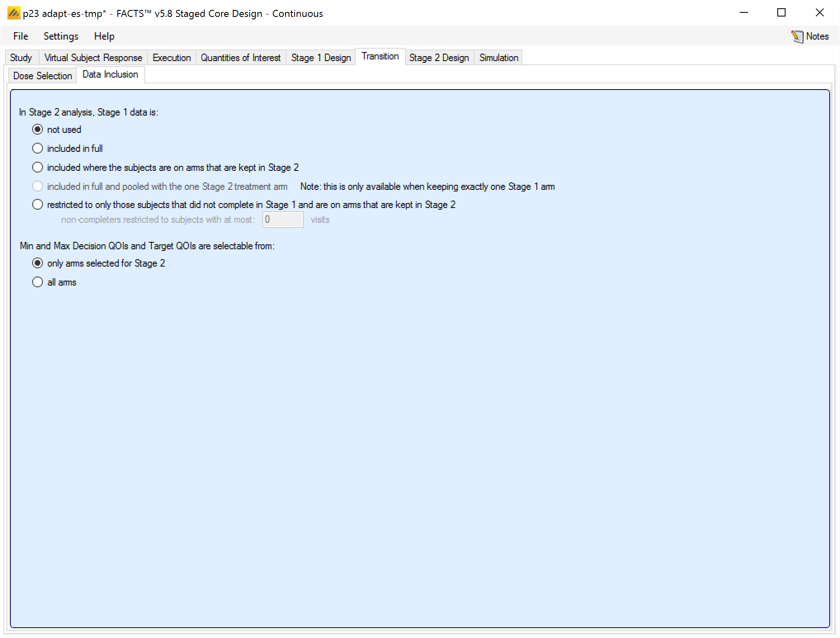Go to the Execution tab
840x638 pixels.
[x=172, y=58]
